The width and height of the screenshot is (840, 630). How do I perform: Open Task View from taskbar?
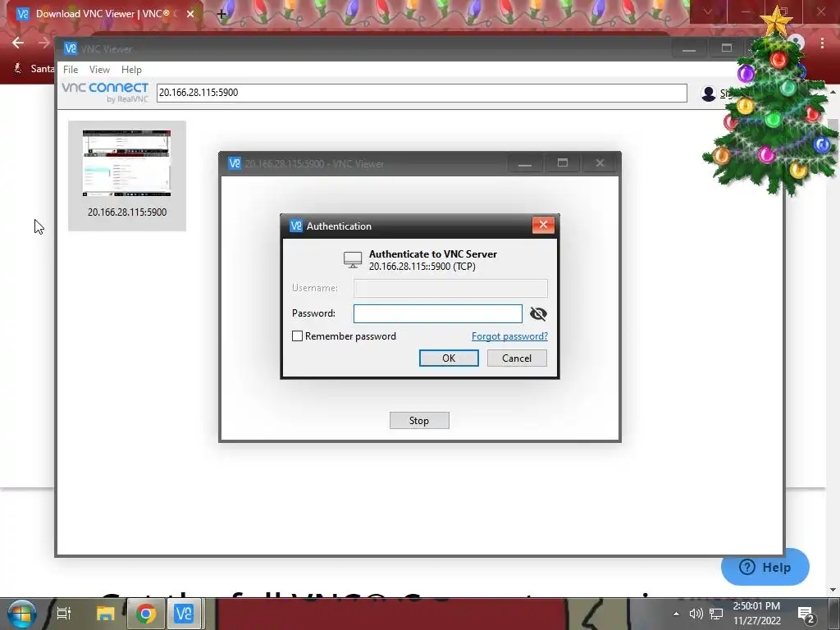[64, 614]
